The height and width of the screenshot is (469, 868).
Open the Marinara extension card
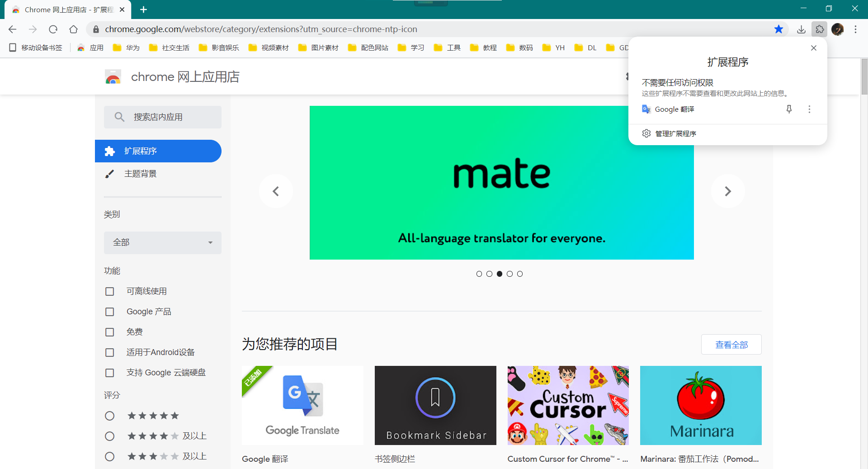click(x=701, y=405)
